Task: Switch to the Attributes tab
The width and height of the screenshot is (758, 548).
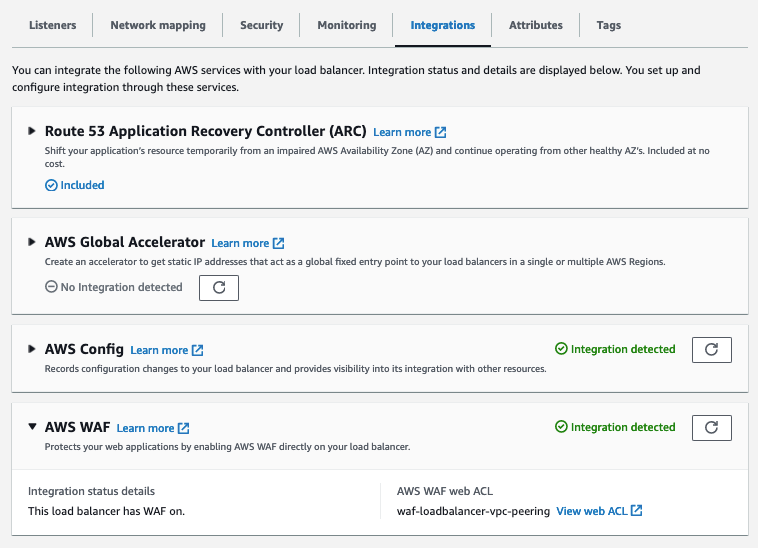Action: click(536, 25)
